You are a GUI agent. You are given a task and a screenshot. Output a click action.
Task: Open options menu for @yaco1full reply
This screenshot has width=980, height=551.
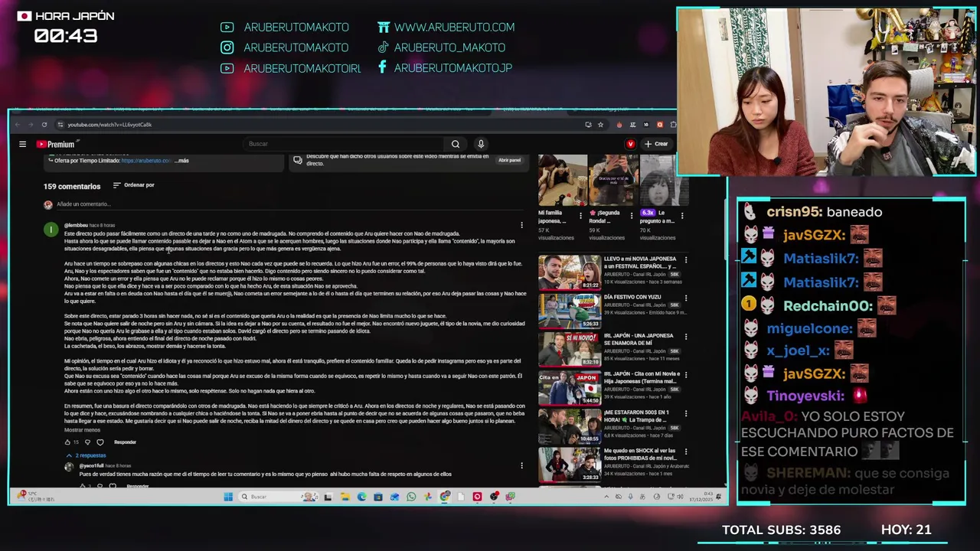click(521, 465)
